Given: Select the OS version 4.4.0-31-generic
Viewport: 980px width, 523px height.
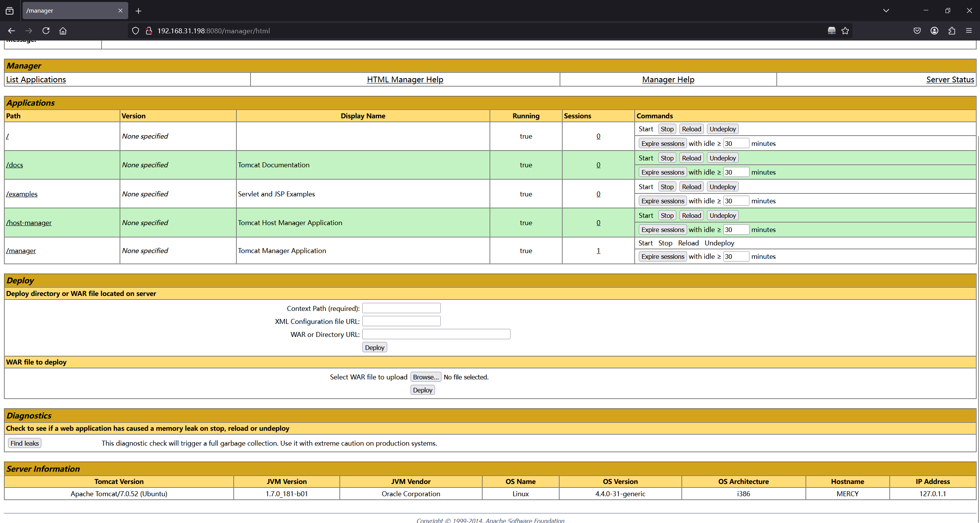Looking at the screenshot, I should [x=620, y=494].
